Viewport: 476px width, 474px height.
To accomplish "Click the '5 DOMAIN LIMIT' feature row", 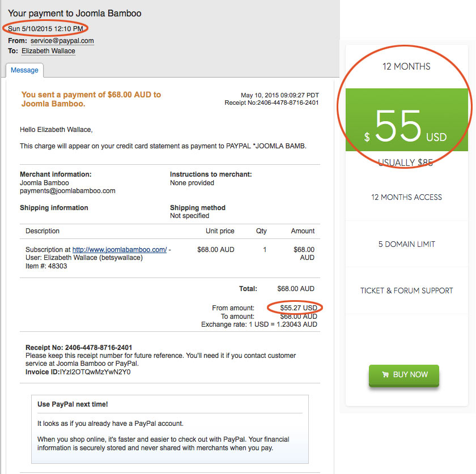I will pos(406,244).
